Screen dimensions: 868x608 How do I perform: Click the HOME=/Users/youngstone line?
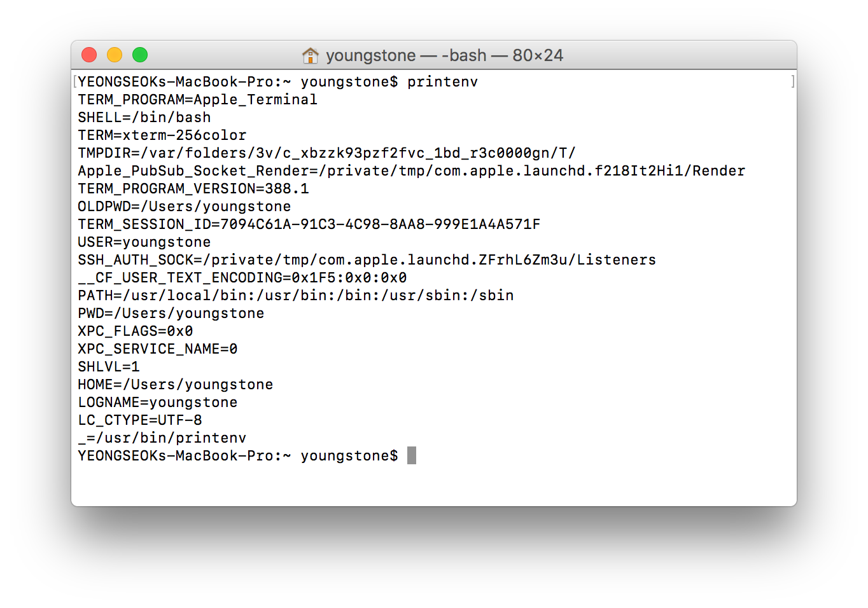176,384
